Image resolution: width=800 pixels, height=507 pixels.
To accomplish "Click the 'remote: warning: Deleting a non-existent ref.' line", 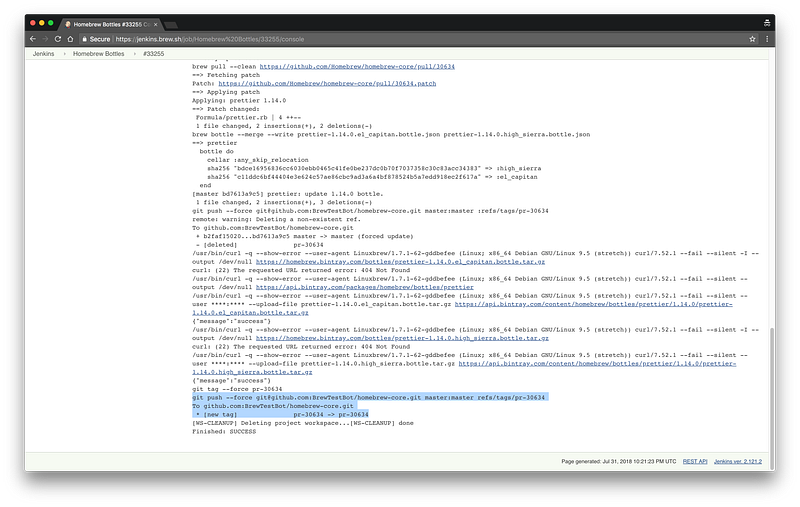I will pos(276,219).
